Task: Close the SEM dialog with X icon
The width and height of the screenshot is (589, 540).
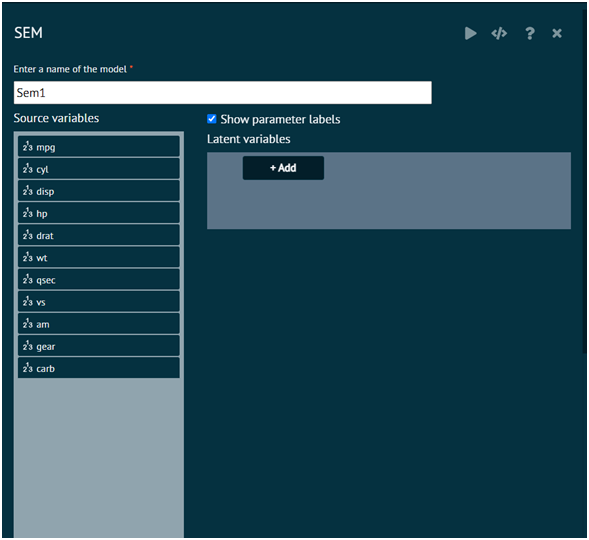Action: (x=557, y=33)
